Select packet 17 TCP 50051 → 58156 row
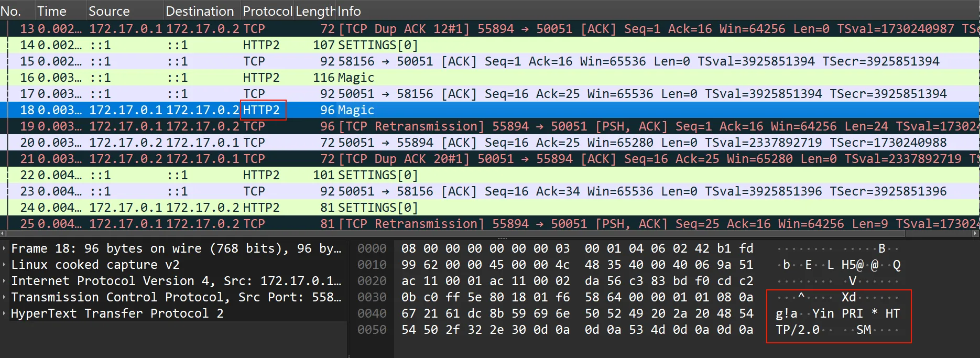The width and height of the screenshot is (980, 358). [490, 93]
